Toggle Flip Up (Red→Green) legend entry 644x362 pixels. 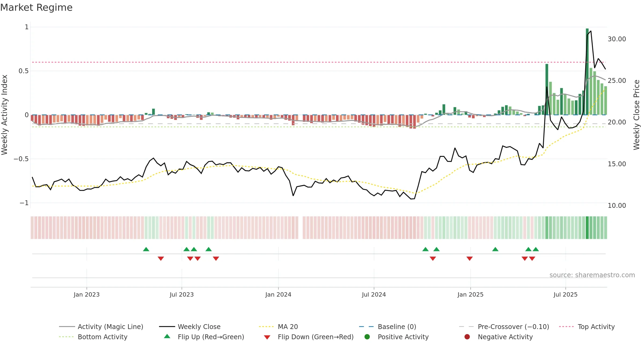(x=204, y=337)
